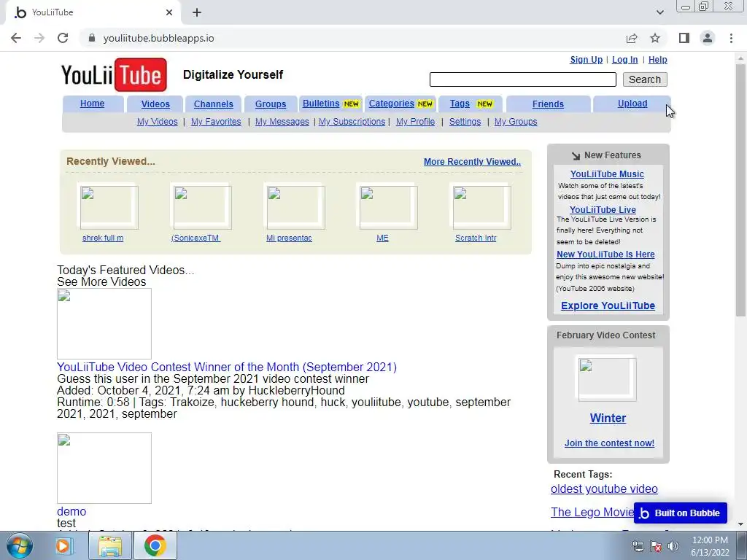Image resolution: width=747 pixels, height=560 pixels.
Task: Open the Windows Start button
Action: click(19, 545)
